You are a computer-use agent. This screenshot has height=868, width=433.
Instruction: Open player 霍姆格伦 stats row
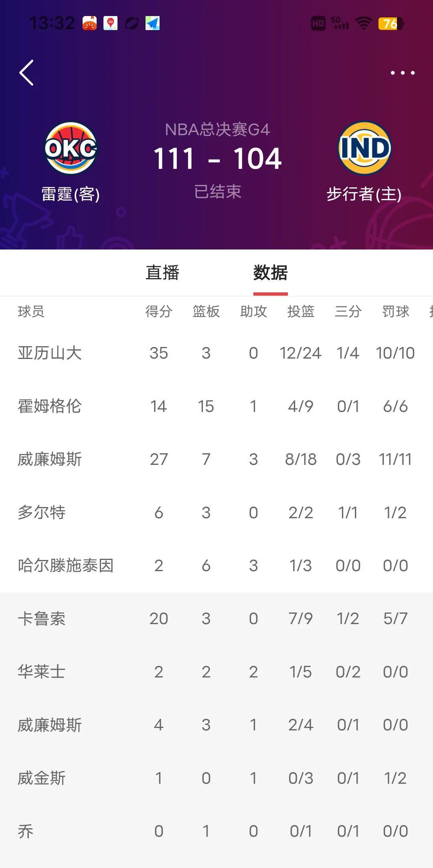(x=216, y=406)
